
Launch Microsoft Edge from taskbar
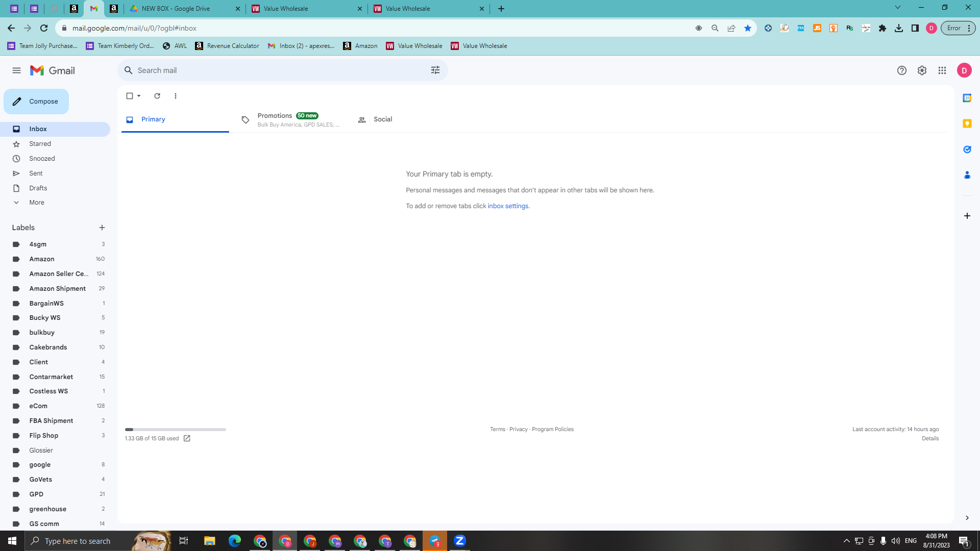pyautogui.click(x=235, y=541)
